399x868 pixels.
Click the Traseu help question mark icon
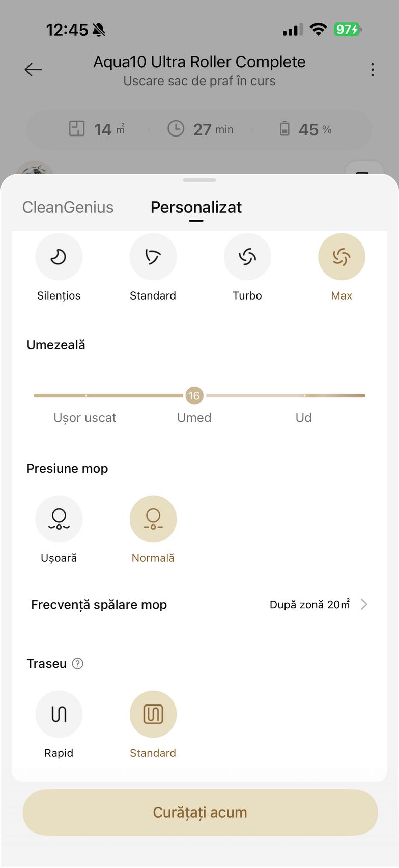(x=78, y=664)
